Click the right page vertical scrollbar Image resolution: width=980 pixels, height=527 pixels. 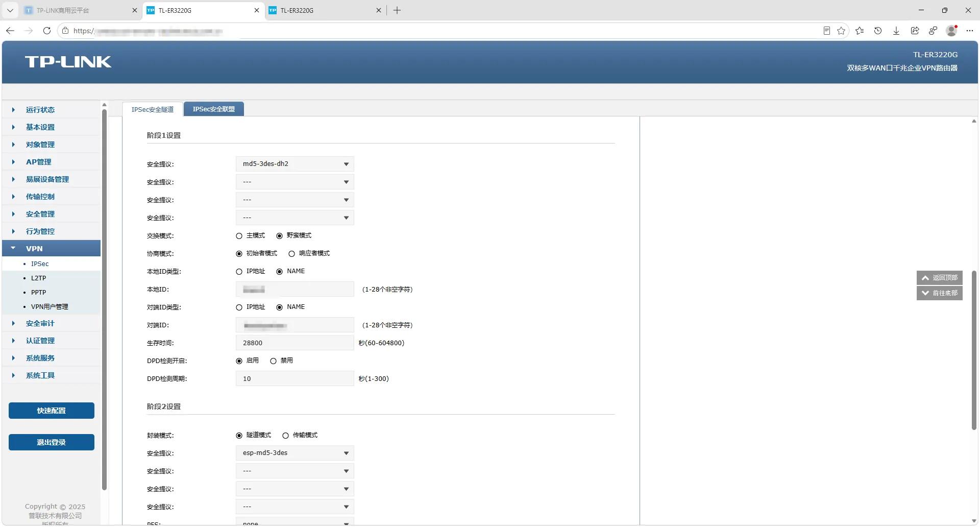pyautogui.click(x=974, y=350)
